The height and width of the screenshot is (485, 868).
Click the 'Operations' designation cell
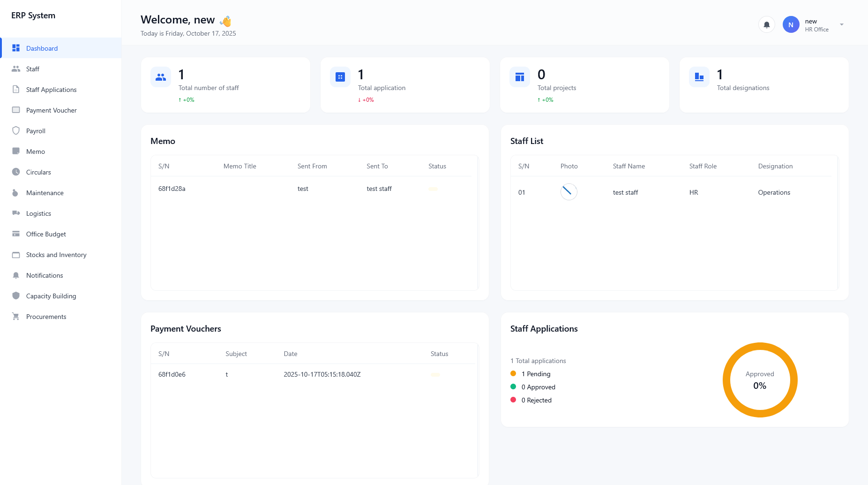[774, 192]
